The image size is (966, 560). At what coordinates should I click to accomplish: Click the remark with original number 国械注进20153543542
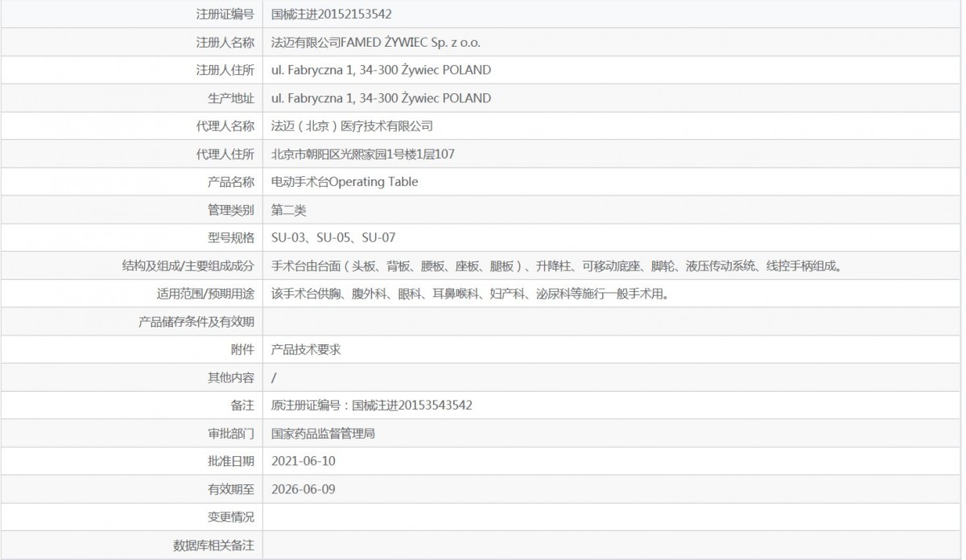[x=372, y=406]
